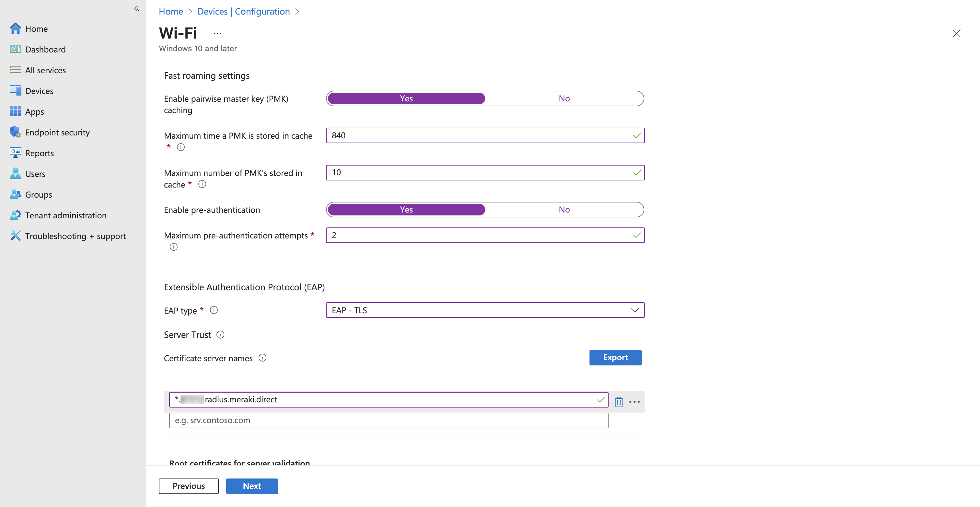Delete the radius.meraki.direct server name

pos(619,402)
